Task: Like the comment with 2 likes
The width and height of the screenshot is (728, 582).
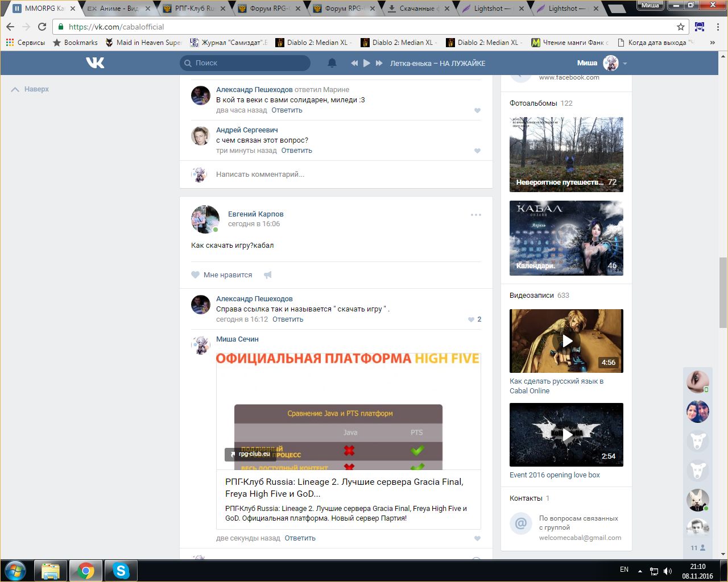Action: pos(474,319)
